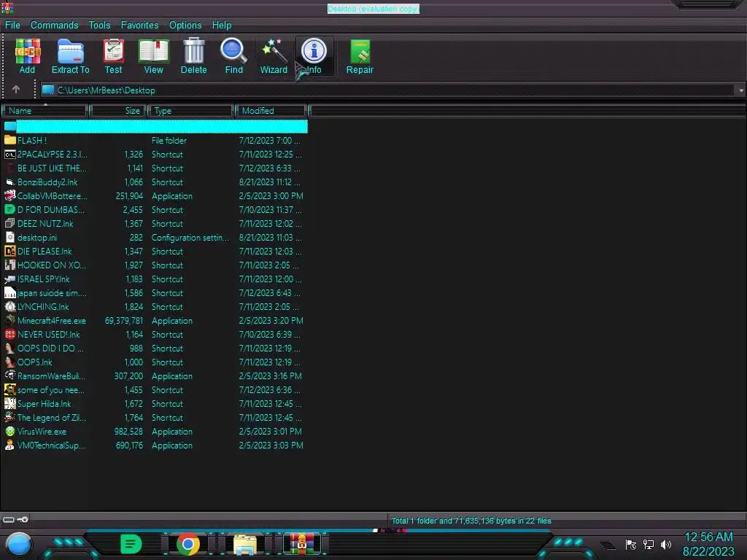Open the Commands menu

point(54,26)
